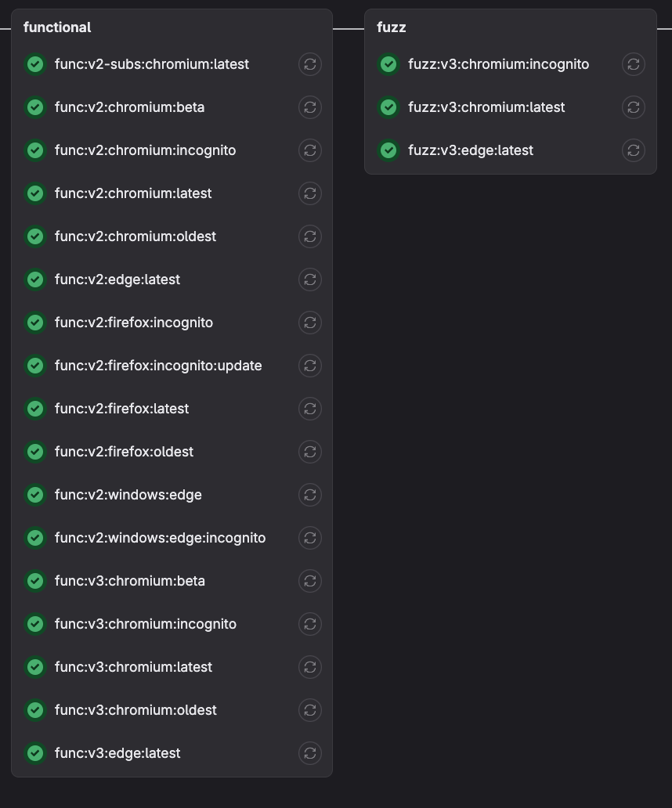This screenshot has height=808, width=672.
Task: Click the func:v3:chromium:beta row
Action: point(130,581)
